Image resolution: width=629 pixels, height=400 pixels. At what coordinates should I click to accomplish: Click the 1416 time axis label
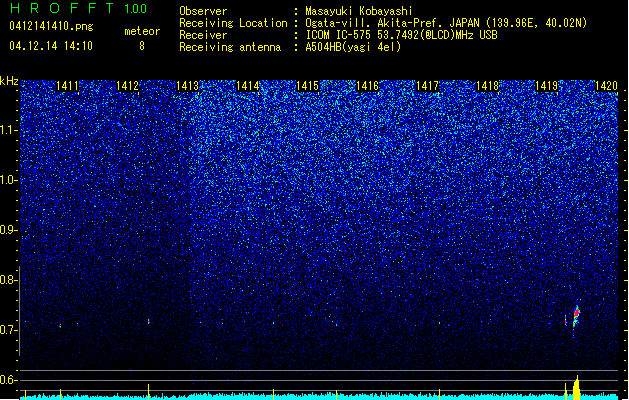(367, 86)
